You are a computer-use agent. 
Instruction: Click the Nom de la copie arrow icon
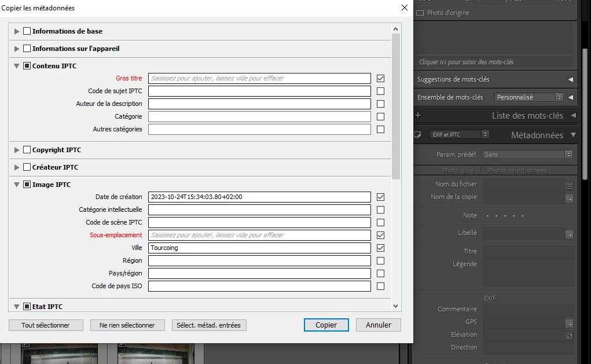pos(569,198)
